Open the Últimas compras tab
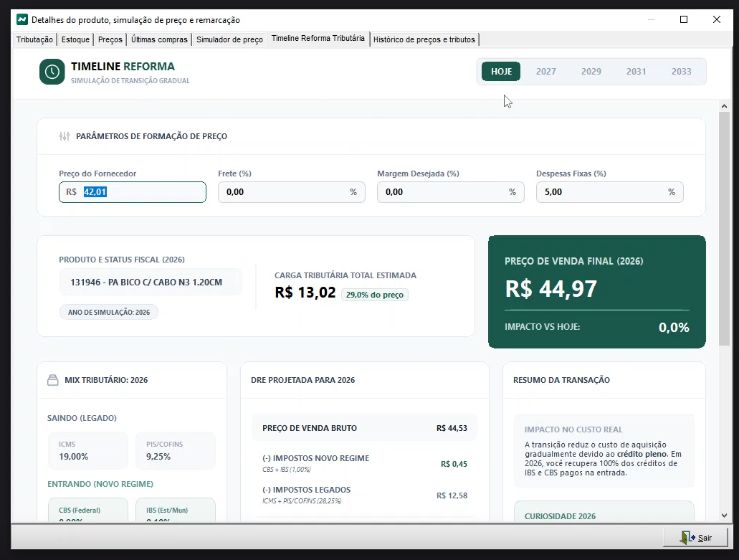This screenshot has height=560, width=739. 159,39
